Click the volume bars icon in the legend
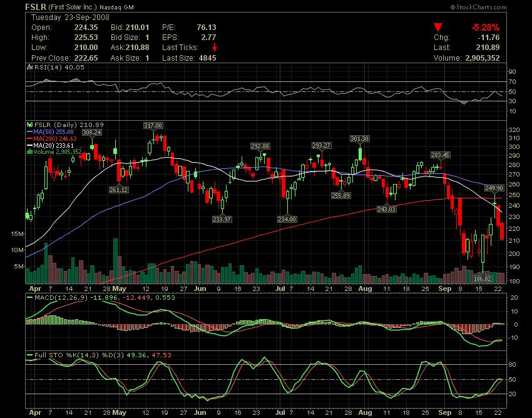This screenshot has height=418, width=532. coord(30,151)
